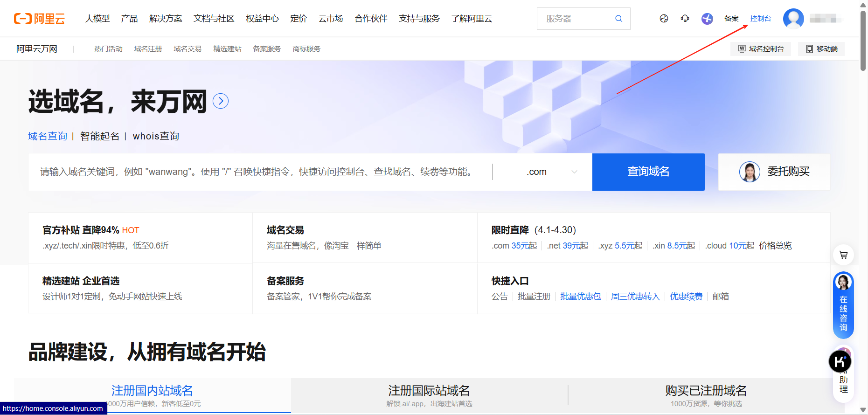This screenshot has width=868, height=415.
Task: Click the purple AI assistant star icon
Action: (x=707, y=19)
